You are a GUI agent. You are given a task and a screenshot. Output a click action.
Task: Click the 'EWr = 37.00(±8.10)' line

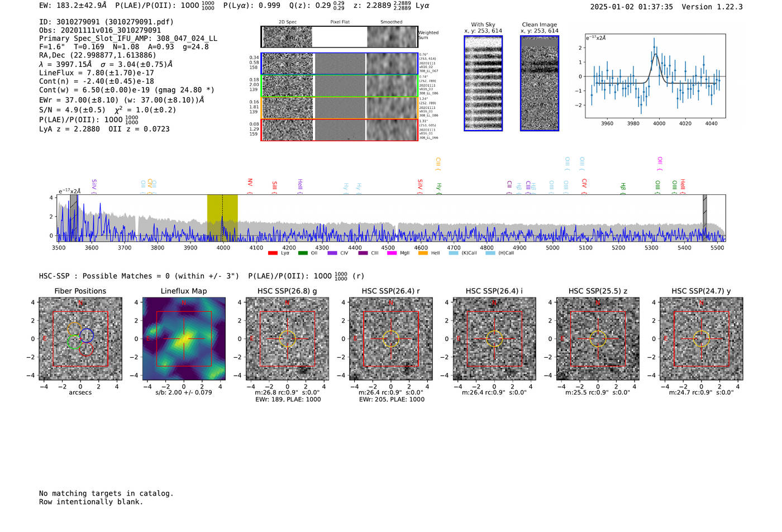point(122,100)
